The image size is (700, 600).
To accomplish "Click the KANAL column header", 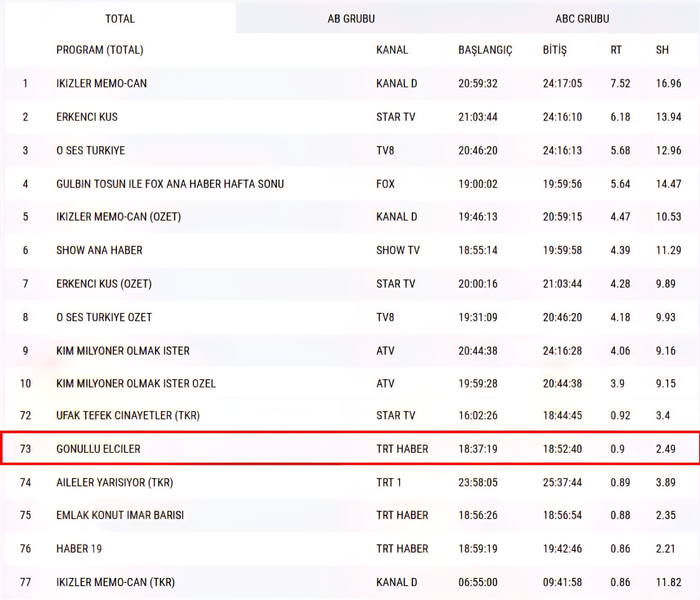I will click(392, 50).
